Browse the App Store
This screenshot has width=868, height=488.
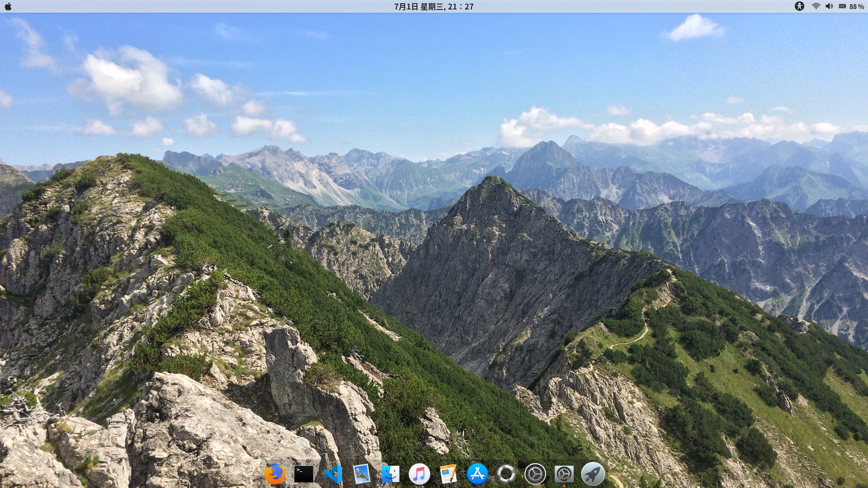point(477,474)
